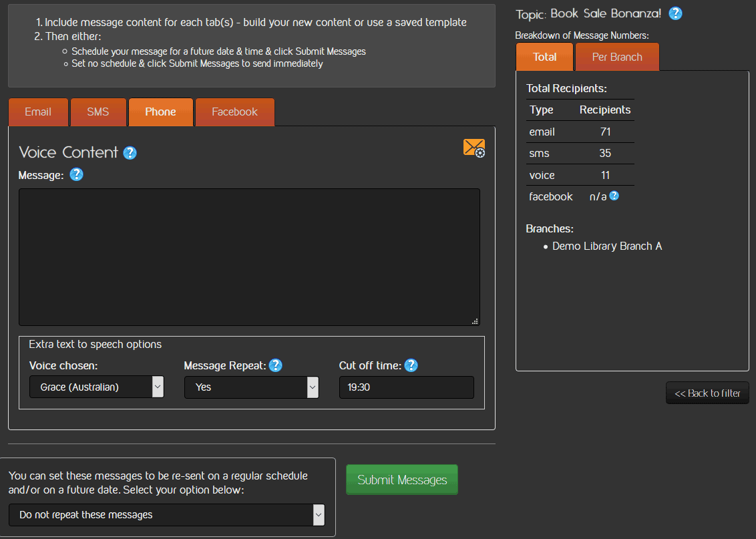View the Per Branch breakdown tab
Screen dimensions: 756x539
616,57
